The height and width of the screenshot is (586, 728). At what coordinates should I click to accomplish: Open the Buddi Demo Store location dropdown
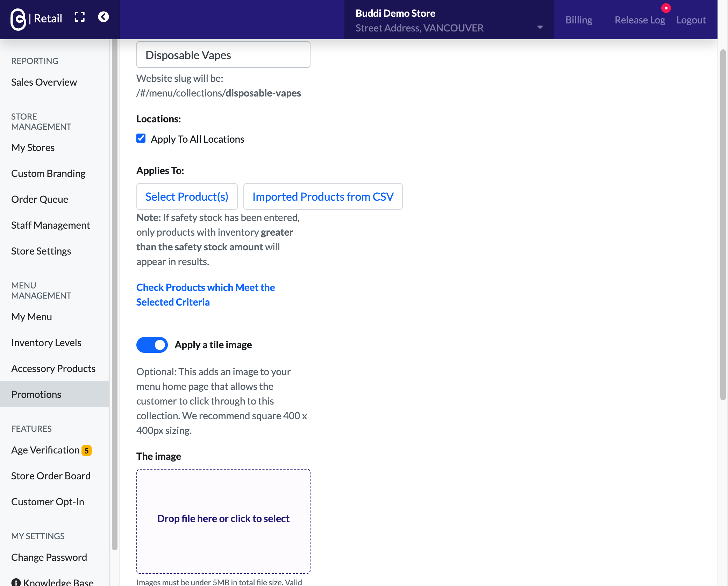coord(449,20)
